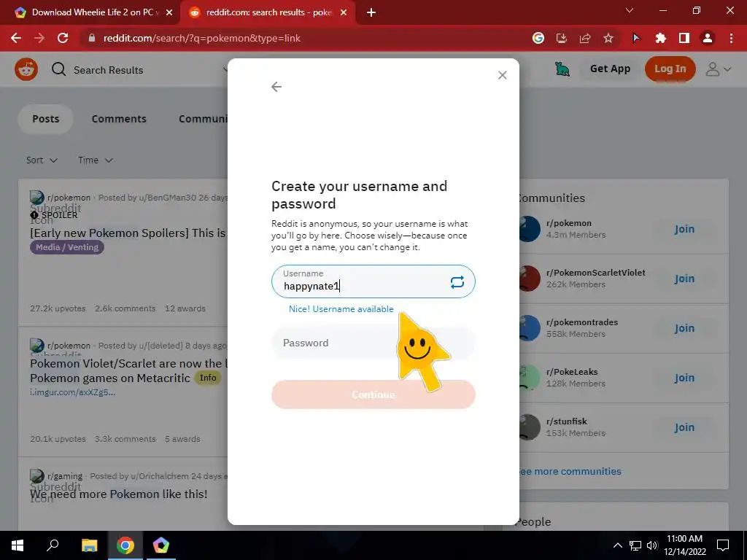Click the Chrome icon in the taskbar
Viewport: 747px width, 560px height.
coord(125,545)
